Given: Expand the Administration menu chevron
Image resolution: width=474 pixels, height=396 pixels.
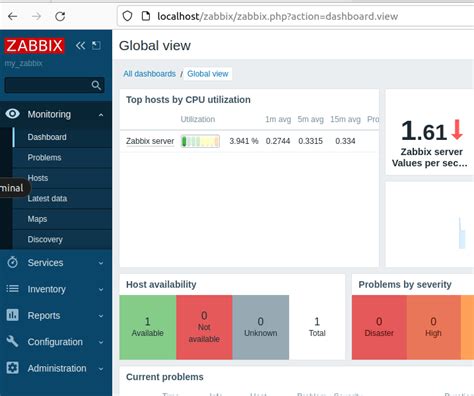Looking at the screenshot, I should click(101, 369).
